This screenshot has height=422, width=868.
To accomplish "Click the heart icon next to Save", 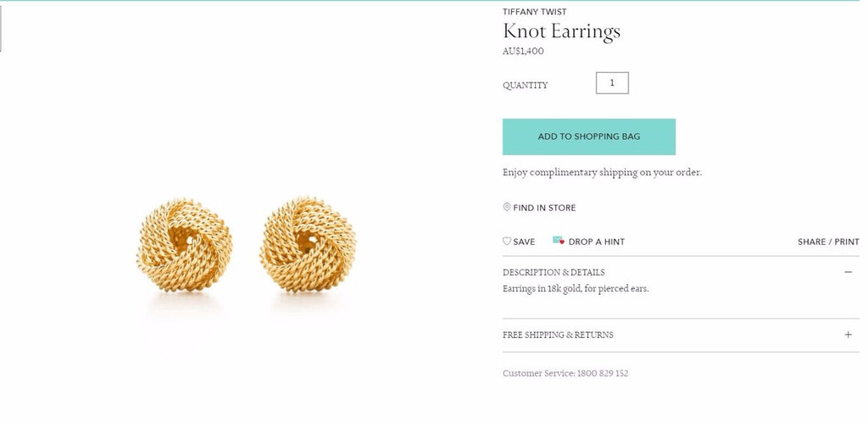I will pyautogui.click(x=507, y=242).
